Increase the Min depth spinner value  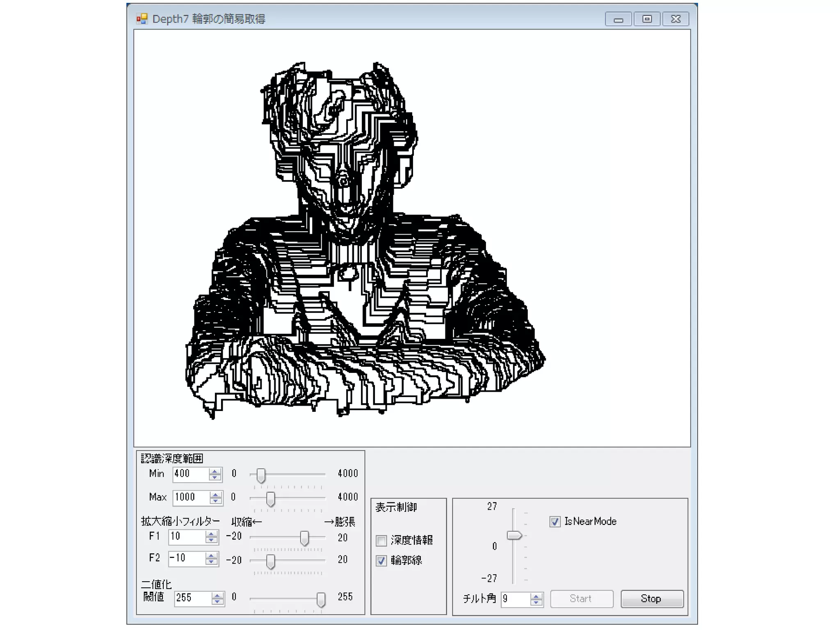[214, 471]
